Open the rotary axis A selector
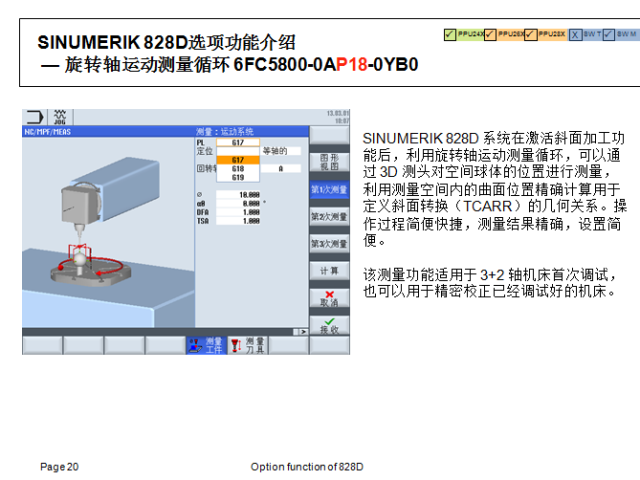Screen dimensions: 640x480 click(x=281, y=169)
